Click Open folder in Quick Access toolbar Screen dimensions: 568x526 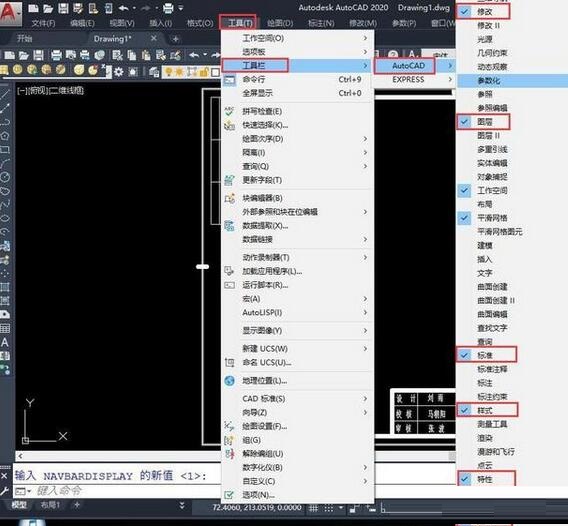(x=48, y=8)
